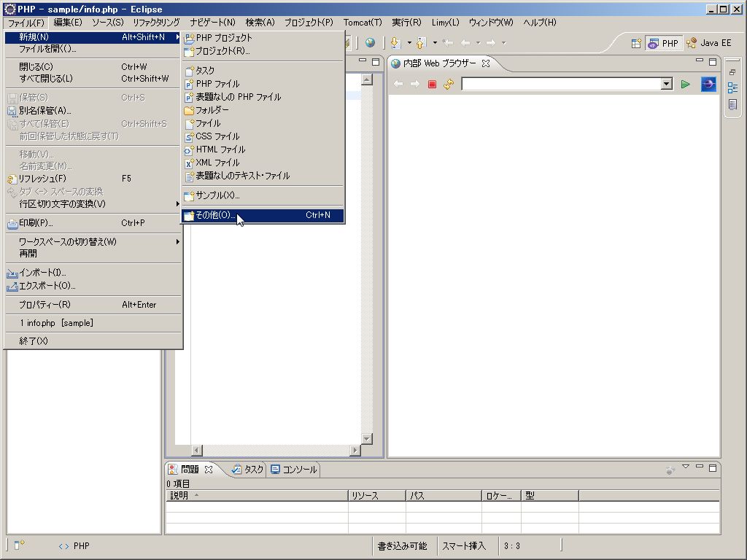Viewport: 747px width, 560px height.
Task: Click ファイルを開く menu entry
Action: pos(93,49)
